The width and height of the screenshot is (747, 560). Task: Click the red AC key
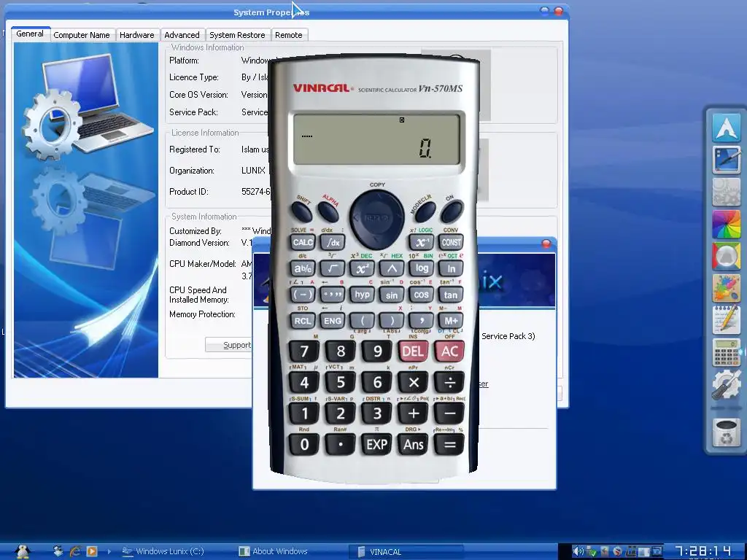pos(449,351)
